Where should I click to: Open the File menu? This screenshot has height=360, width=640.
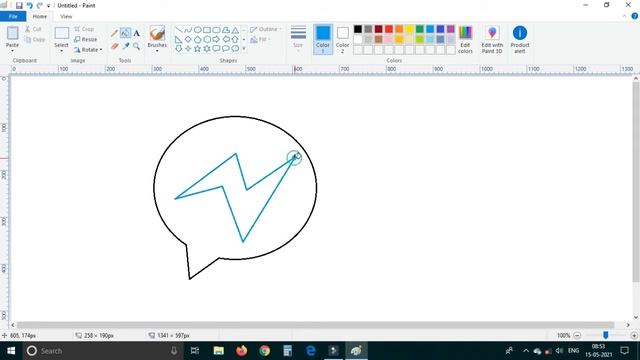point(13,16)
